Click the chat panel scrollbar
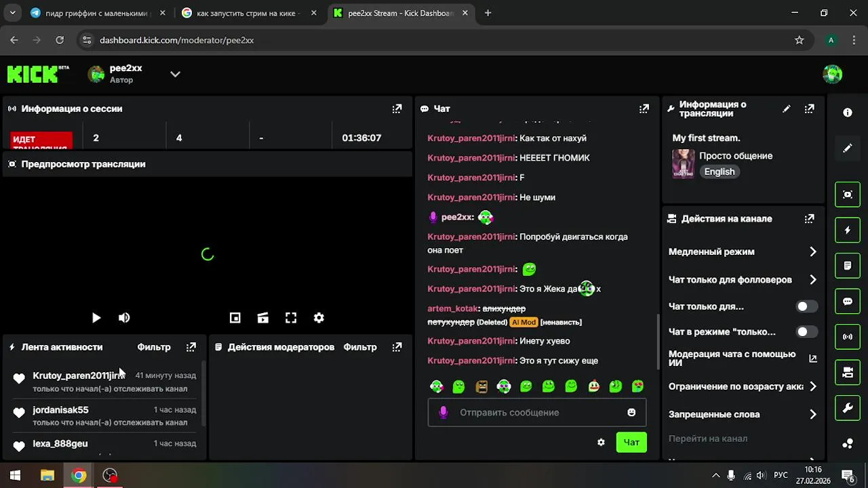Viewport: 868px width, 488px height. click(x=658, y=342)
